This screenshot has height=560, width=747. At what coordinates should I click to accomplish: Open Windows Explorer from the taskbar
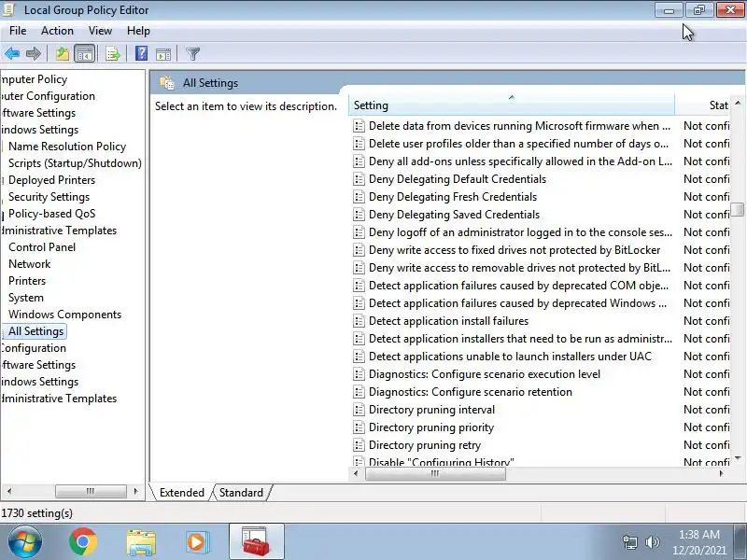pyautogui.click(x=141, y=543)
